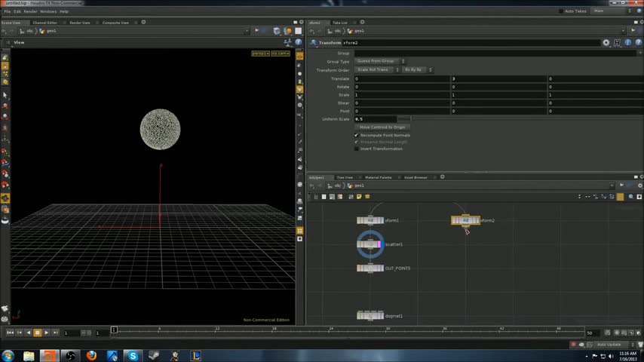This screenshot has width=644, height=362.
Task: Click the dopnet1 node
Action: [370, 316]
